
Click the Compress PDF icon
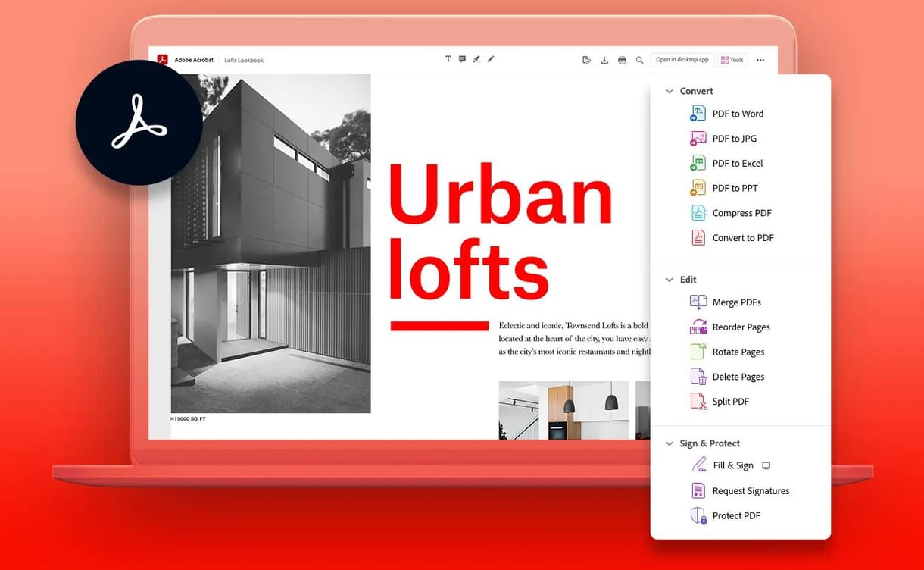[x=698, y=213]
